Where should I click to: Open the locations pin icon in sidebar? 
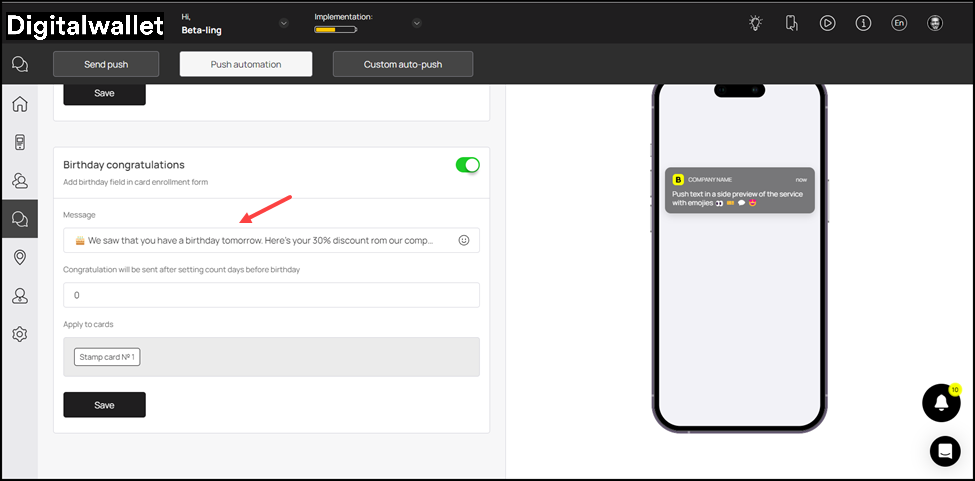[19, 258]
